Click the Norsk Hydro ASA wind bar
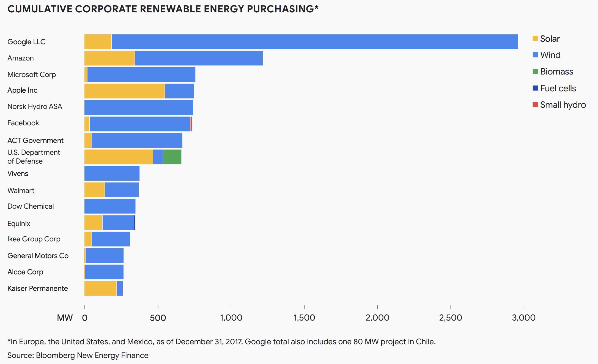Image resolution: width=598 pixels, height=364 pixels. pos(139,107)
